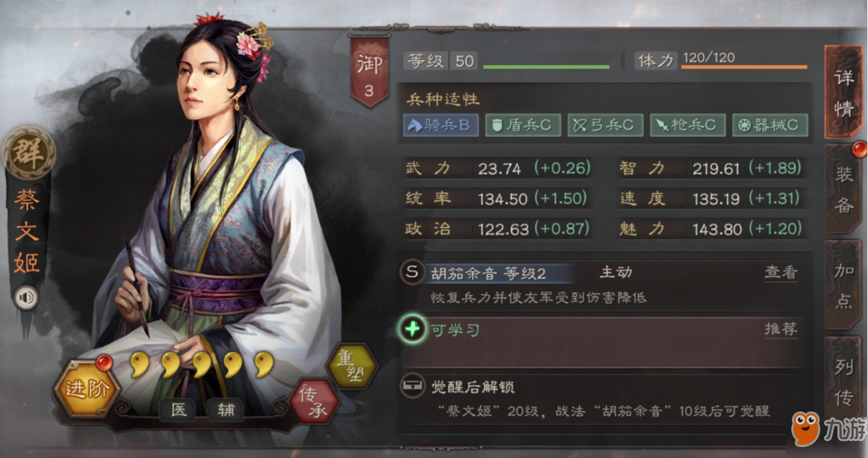This screenshot has width=868, height=458.
Task: Click 推荐 on the learnable skill row
Action: (781, 329)
